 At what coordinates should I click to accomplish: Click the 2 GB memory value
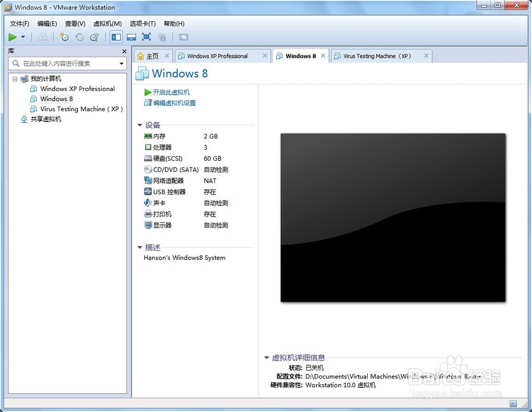coord(211,136)
